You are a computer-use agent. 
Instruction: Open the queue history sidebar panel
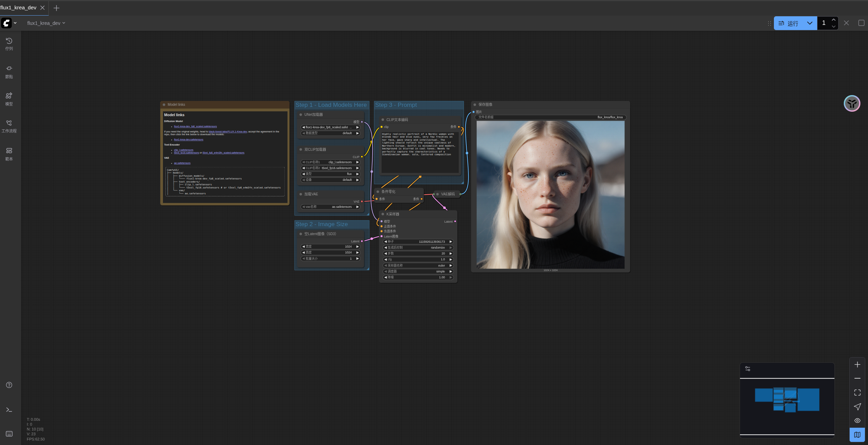pos(9,44)
